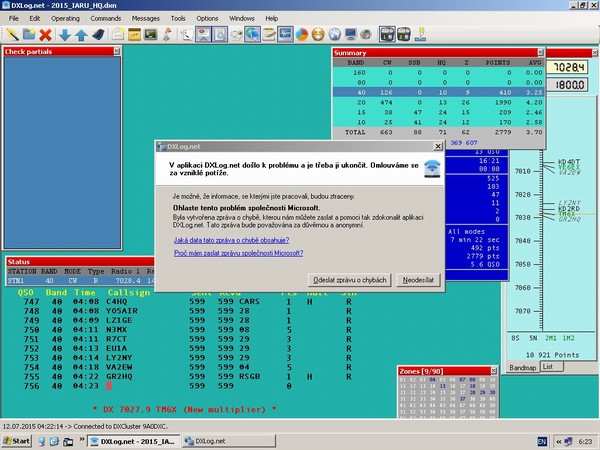This screenshot has height=450, width=600.
Task: Click the yellow note window icon
Action: tap(134, 34)
